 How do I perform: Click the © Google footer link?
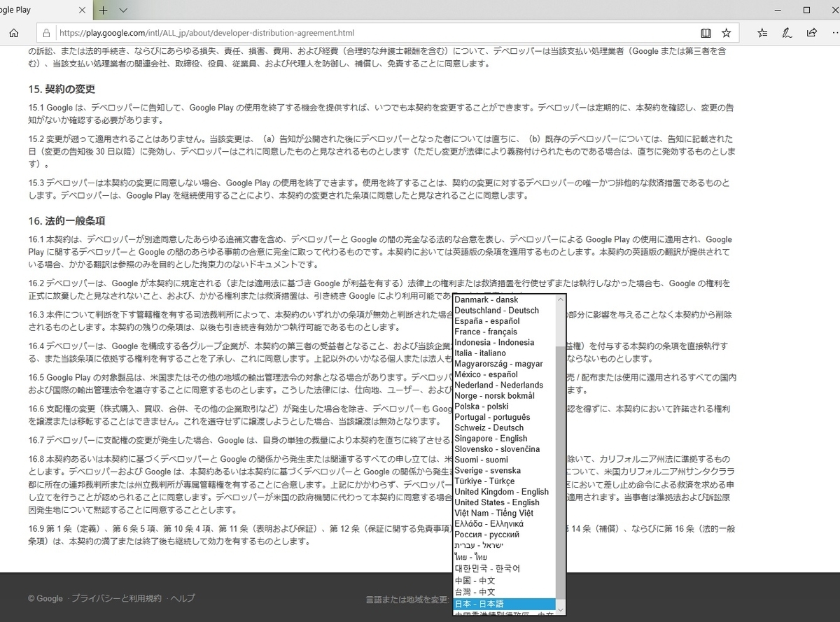point(45,598)
